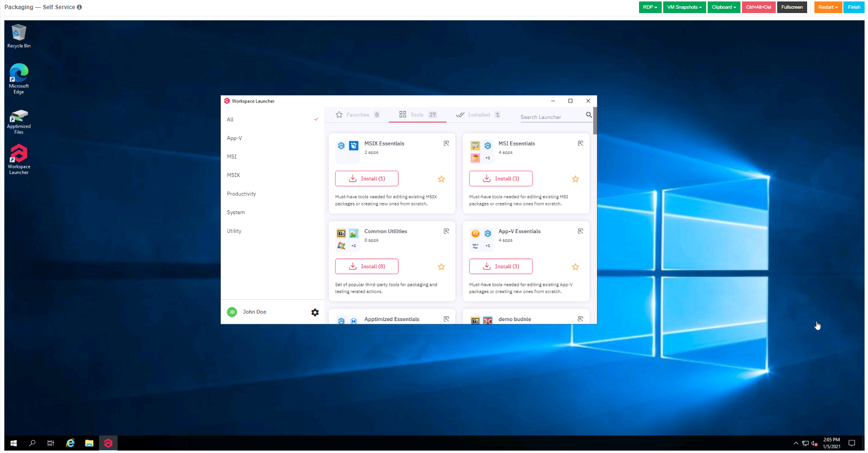Screen dimensions: 868x453
Task: Select the Favorites tab
Action: click(x=357, y=115)
